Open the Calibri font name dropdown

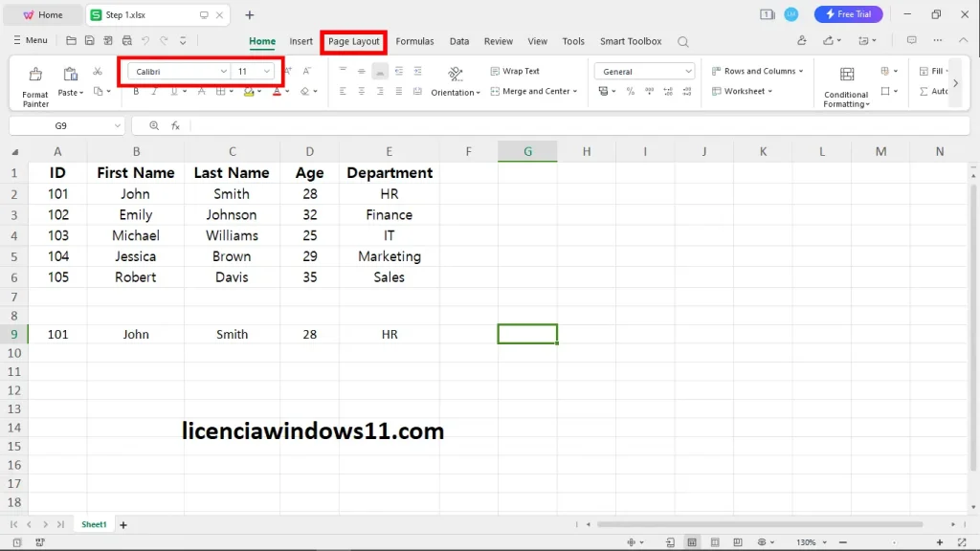click(x=223, y=71)
